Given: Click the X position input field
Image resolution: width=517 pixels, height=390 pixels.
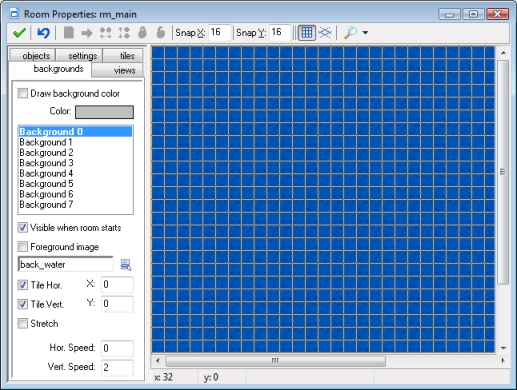Looking at the screenshot, I should click(117, 285).
